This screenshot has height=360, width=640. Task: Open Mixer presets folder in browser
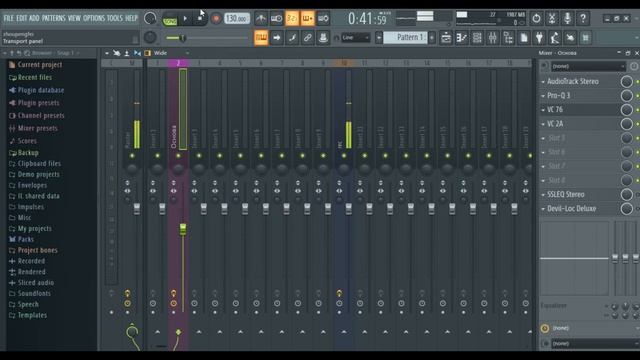[38, 128]
